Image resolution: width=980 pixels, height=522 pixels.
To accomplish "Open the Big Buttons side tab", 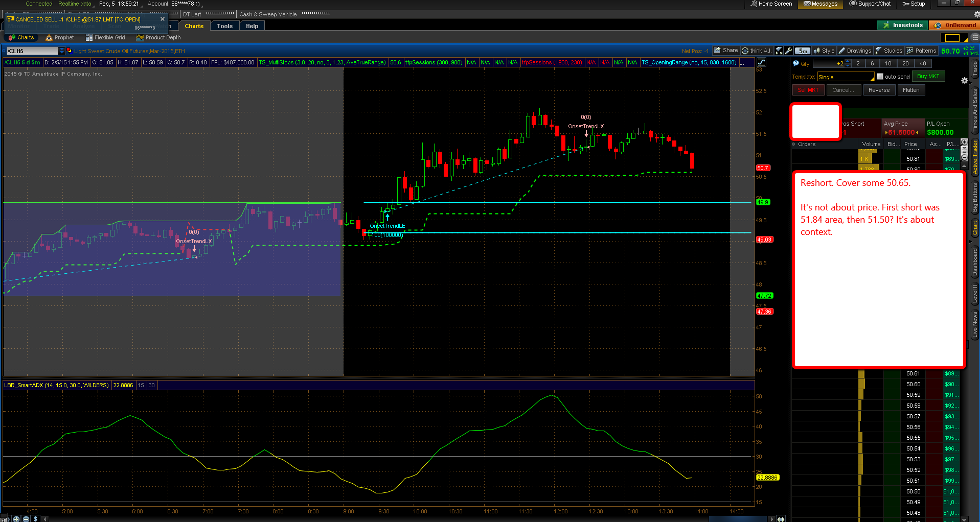I will (x=975, y=197).
